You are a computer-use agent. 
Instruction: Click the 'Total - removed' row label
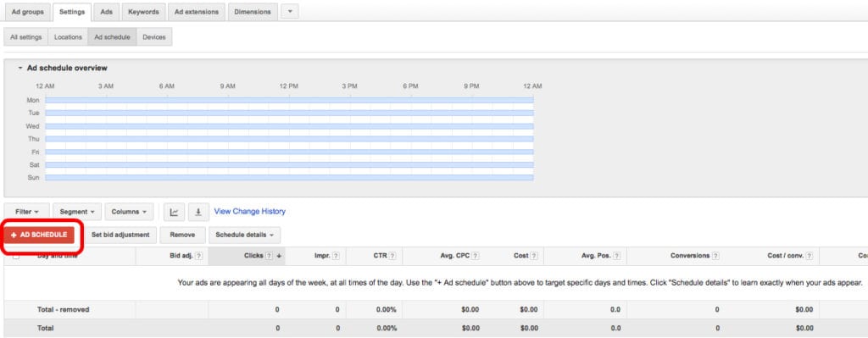pos(63,310)
